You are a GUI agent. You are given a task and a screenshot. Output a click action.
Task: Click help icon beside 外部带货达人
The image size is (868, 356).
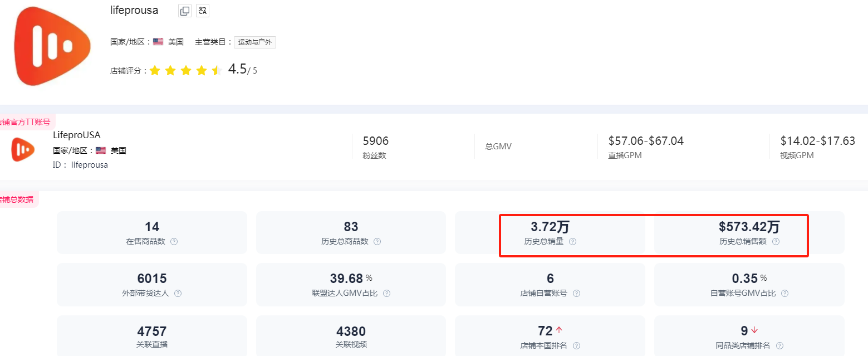(178, 293)
